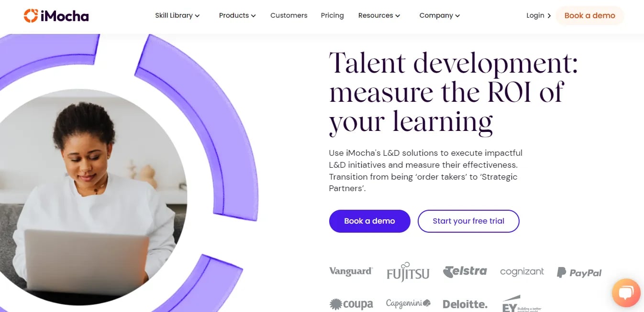Viewport: 644px width, 312px height.
Task: Click the purple Book a demo button
Action: 369,221
